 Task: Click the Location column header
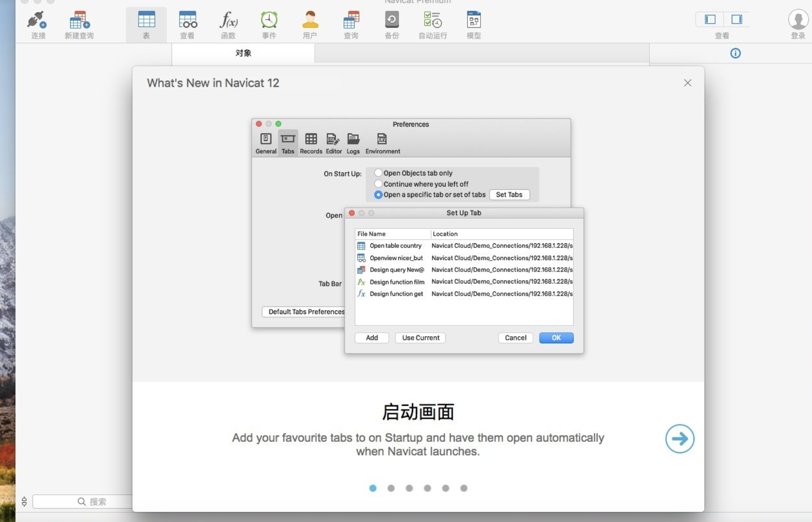[x=502, y=234]
